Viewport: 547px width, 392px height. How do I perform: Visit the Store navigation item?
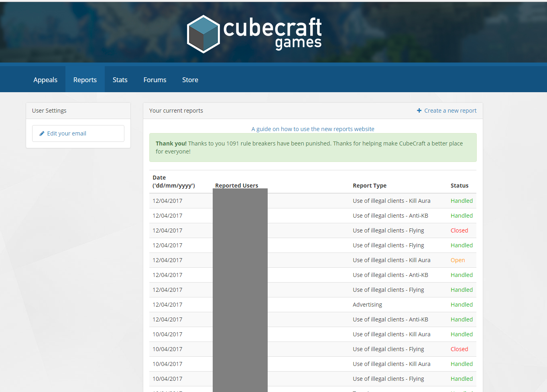click(x=190, y=80)
